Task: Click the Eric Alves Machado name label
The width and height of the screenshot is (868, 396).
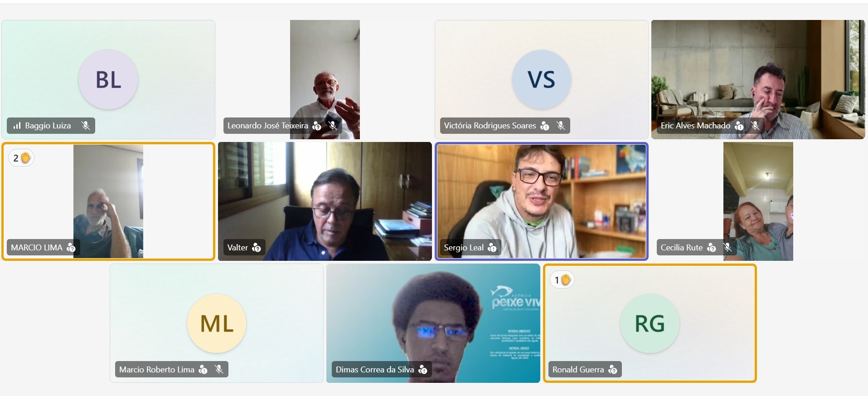Action: pos(695,126)
